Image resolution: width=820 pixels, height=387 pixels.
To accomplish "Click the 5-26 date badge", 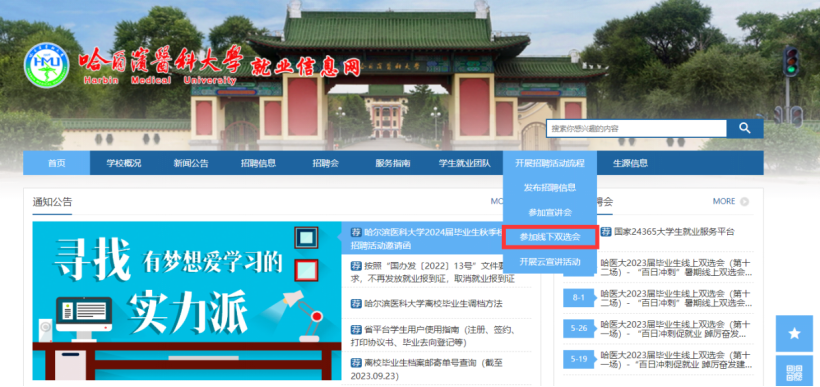I will click(578, 328).
